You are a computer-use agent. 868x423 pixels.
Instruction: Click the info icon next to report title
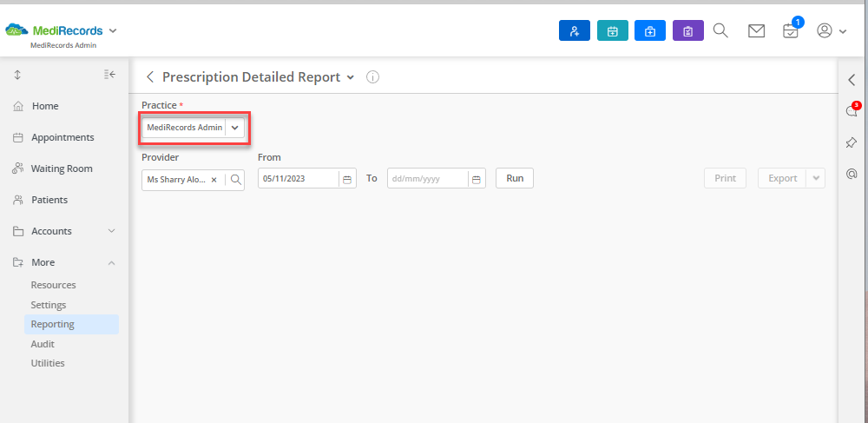pos(373,77)
